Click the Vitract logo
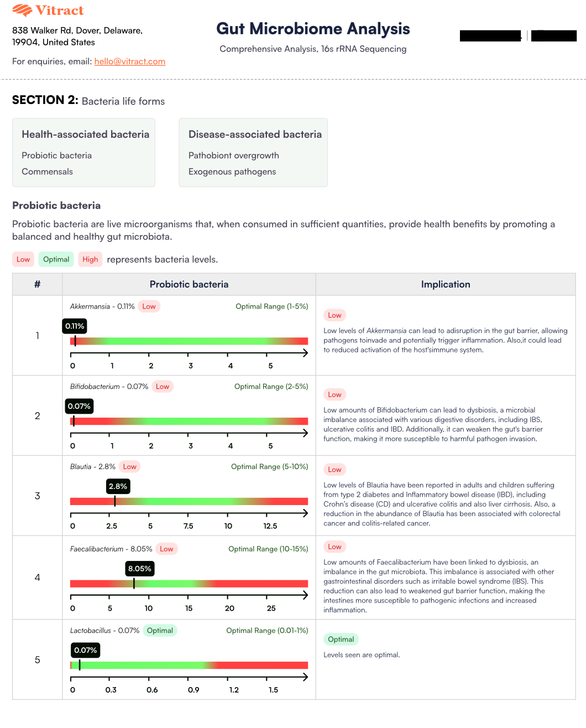The image size is (586, 728). point(48,11)
